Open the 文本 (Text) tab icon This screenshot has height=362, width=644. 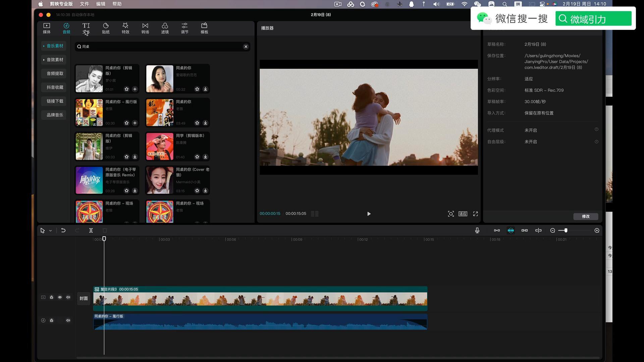coord(86,28)
